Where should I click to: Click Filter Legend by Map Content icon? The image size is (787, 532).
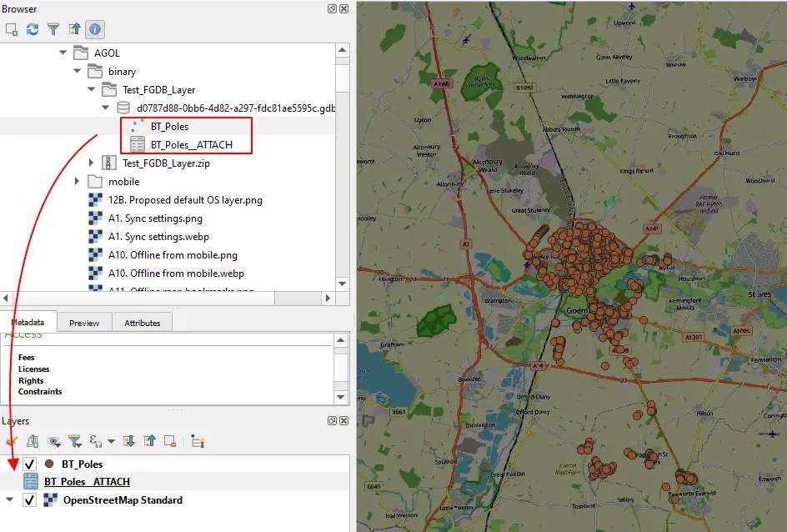73,440
